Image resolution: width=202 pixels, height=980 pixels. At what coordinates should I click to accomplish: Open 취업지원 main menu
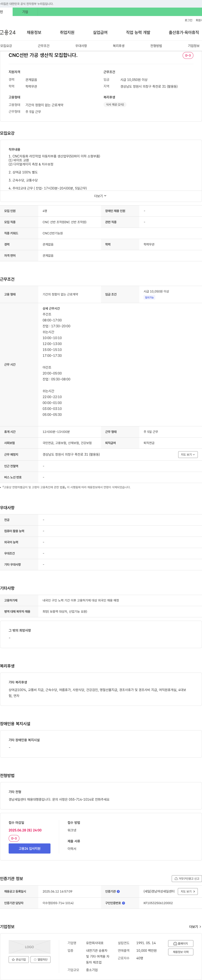[67, 32]
